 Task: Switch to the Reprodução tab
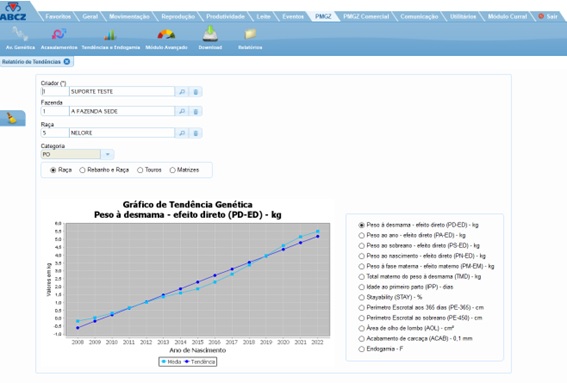[x=178, y=16]
